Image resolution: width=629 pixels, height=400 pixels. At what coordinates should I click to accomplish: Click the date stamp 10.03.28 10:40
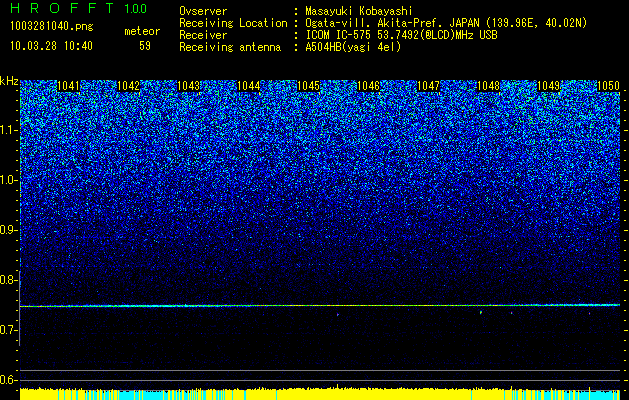point(51,46)
